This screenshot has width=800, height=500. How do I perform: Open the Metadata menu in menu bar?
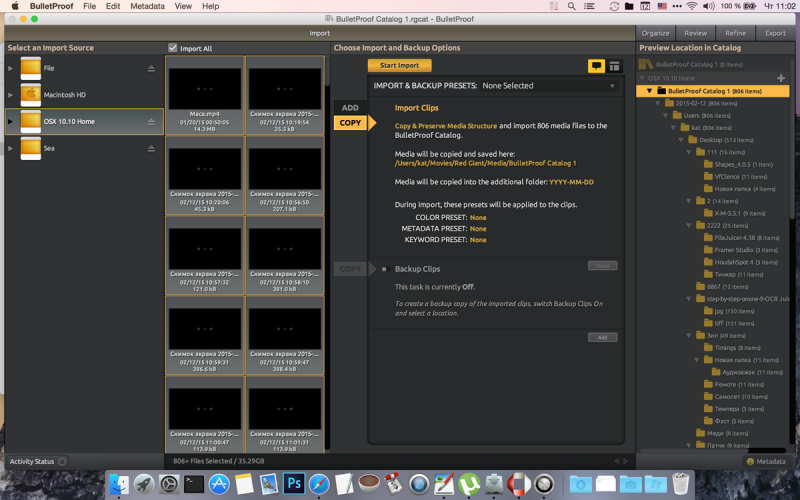(x=147, y=6)
